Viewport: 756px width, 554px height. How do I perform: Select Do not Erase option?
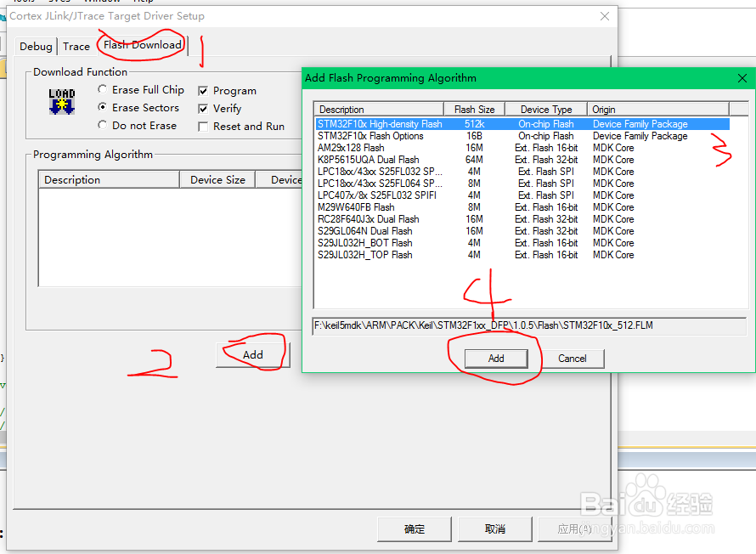click(x=102, y=126)
